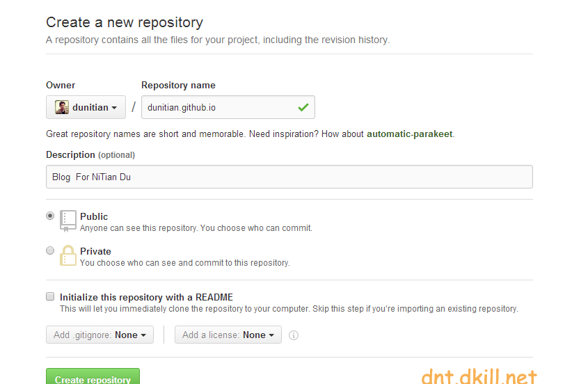Image resolution: width=588 pixels, height=384 pixels.
Task: Select the Public radio button
Action: point(50,216)
